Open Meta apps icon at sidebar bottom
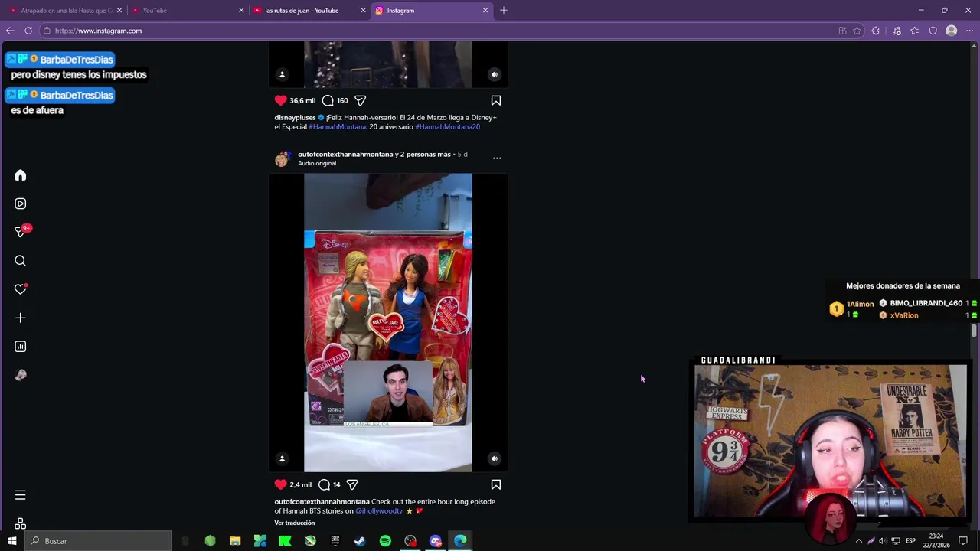 coord(21,523)
